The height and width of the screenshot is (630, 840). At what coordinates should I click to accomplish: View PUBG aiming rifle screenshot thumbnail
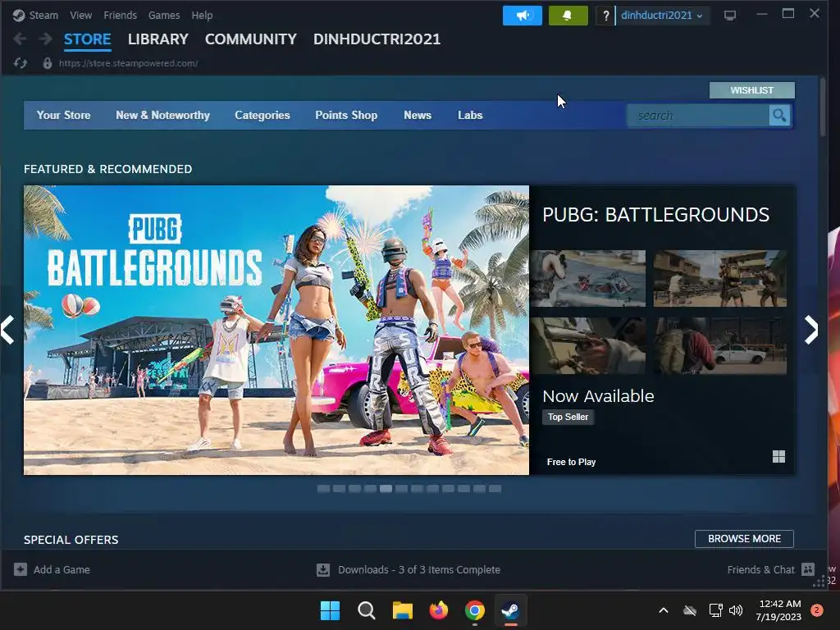click(588, 345)
